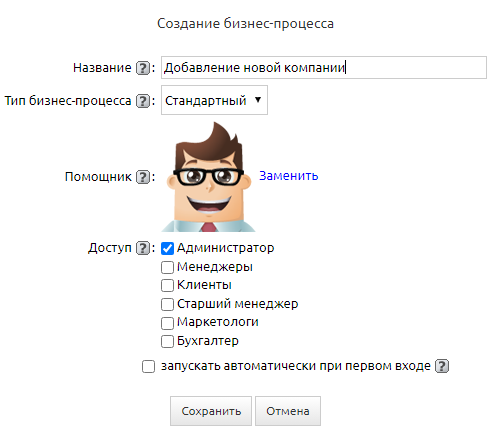498x437 pixels.
Task: Click the Сохранить button
Action: (x=211, y=411)
